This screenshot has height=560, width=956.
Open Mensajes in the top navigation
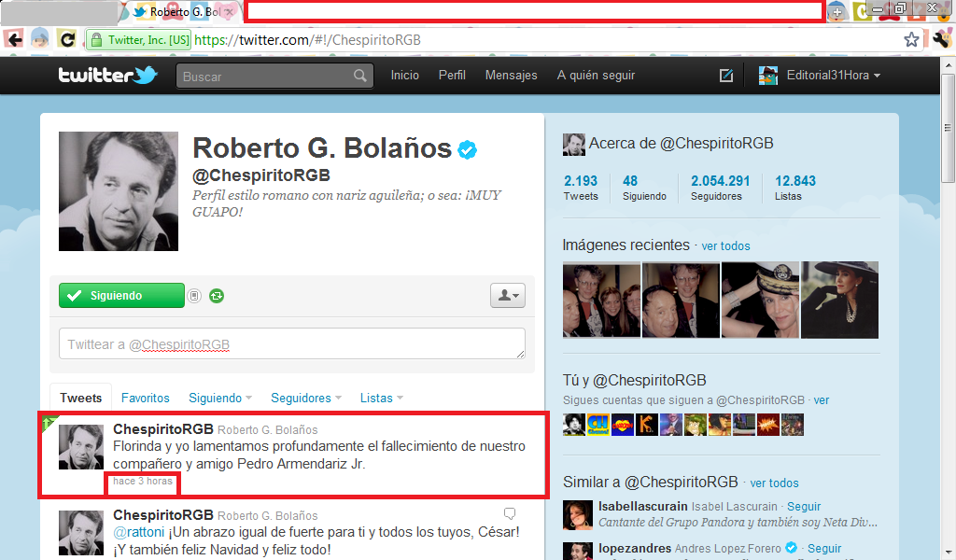tap(511, 76)
